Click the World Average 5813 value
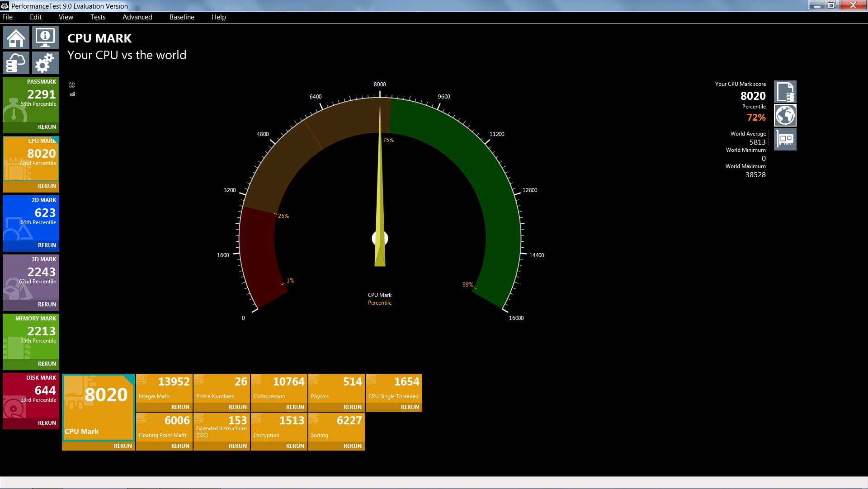Viewport: 868px width, 489px height. tap(758, 142)
